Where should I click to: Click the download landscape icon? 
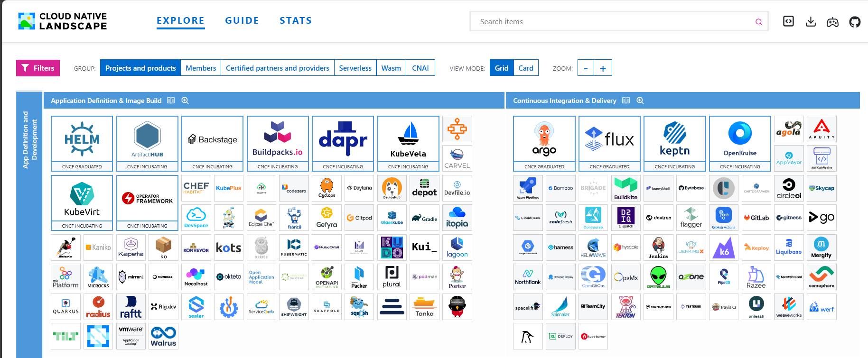tap(811, 22)
